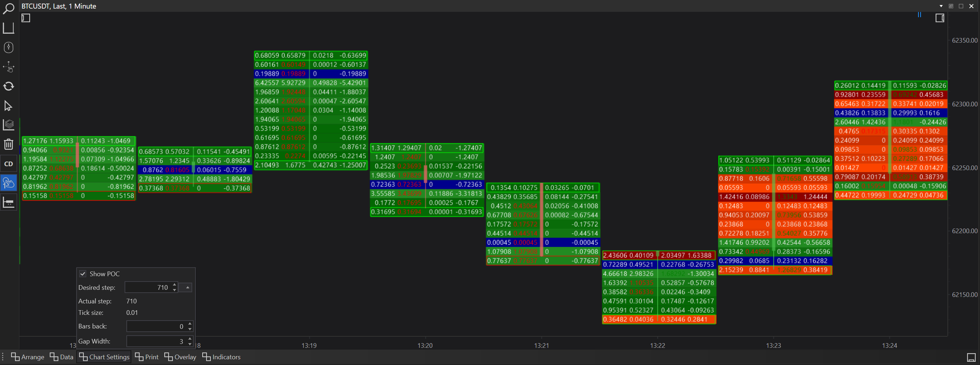980x365 pixels.
Task: Click the Arrange button
Action: 28,357
